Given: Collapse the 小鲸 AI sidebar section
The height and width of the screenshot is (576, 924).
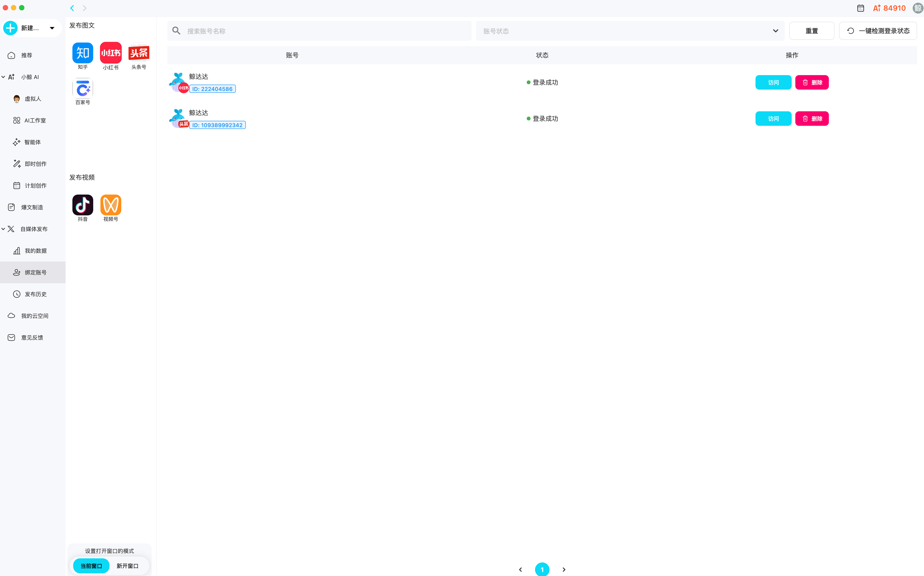Looking at the screenshot, I should click(3, 77).
